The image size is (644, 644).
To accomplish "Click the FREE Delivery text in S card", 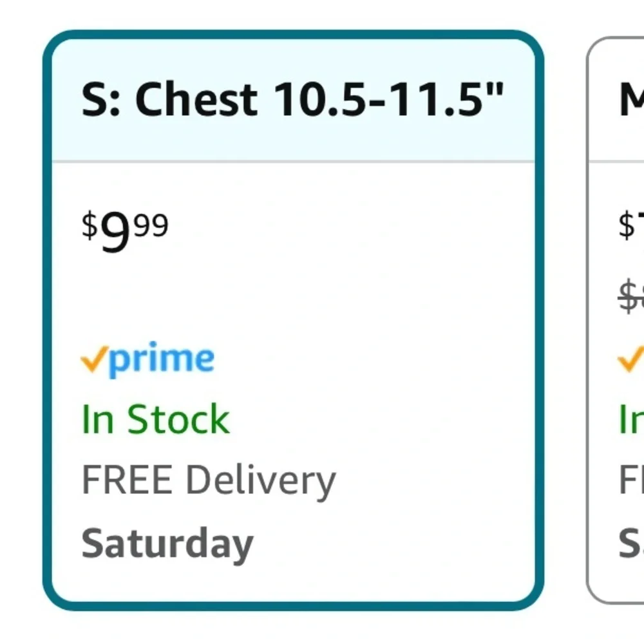I will pos(209,481).
